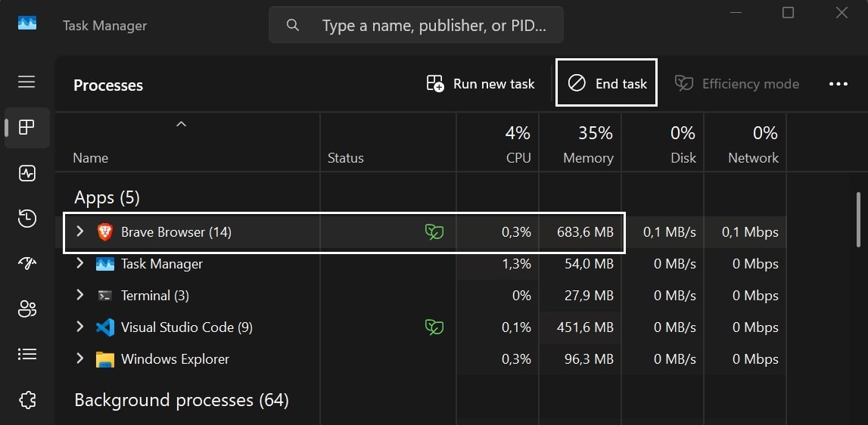The height and width of the screenshot is (425, 868).
Task: Expand the Task Manager process group
Action: pyautogui.click(x=79, y=263)
